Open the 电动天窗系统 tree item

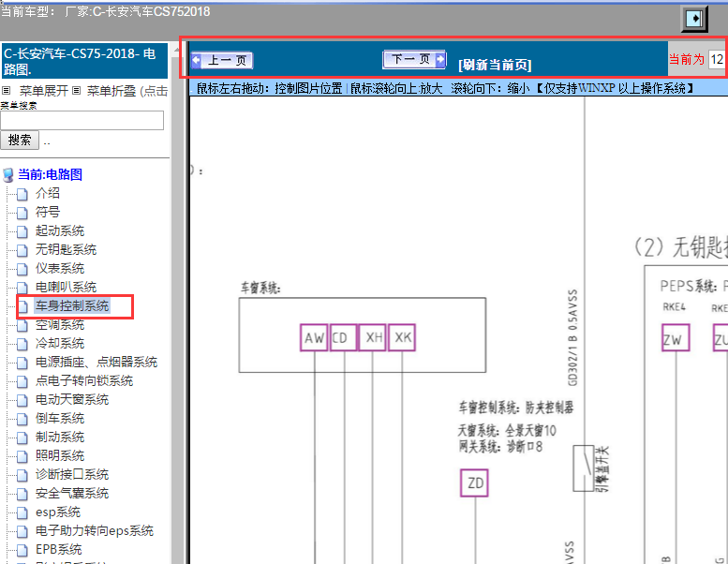click(x=72, y=400)
